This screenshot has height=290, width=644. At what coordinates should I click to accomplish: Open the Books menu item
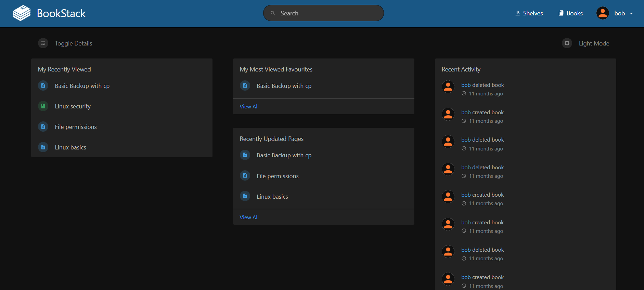coord(570,13)
